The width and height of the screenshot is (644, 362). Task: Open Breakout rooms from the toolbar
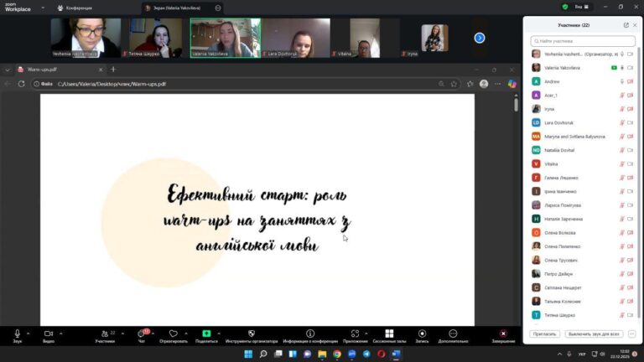click(389, 334)
